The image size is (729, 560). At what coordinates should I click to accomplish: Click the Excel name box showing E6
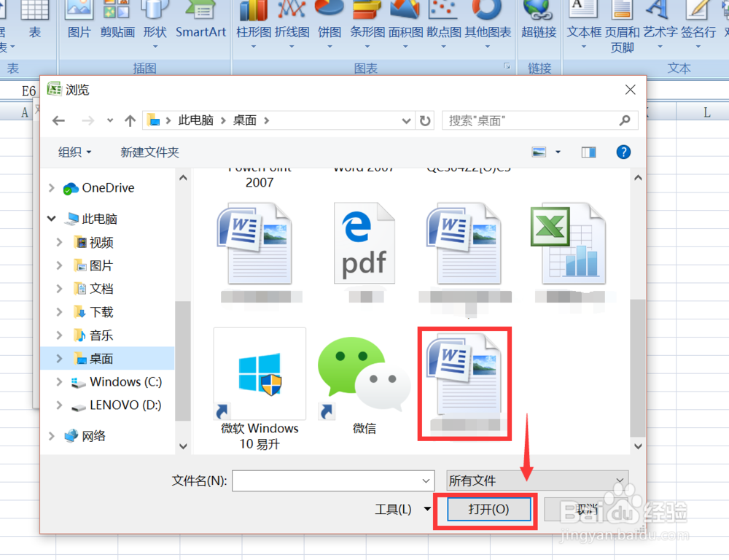(x=19, y=90)
